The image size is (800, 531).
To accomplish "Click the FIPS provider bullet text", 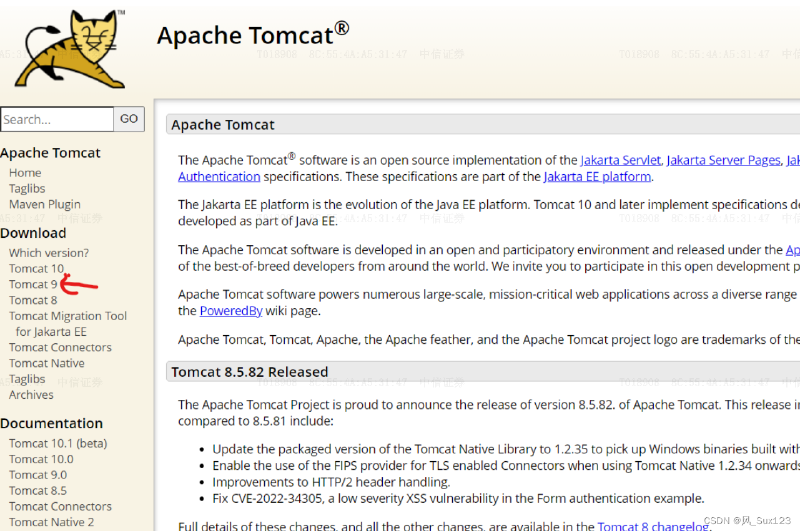I will pyautogui.click(x=506, y=466).
